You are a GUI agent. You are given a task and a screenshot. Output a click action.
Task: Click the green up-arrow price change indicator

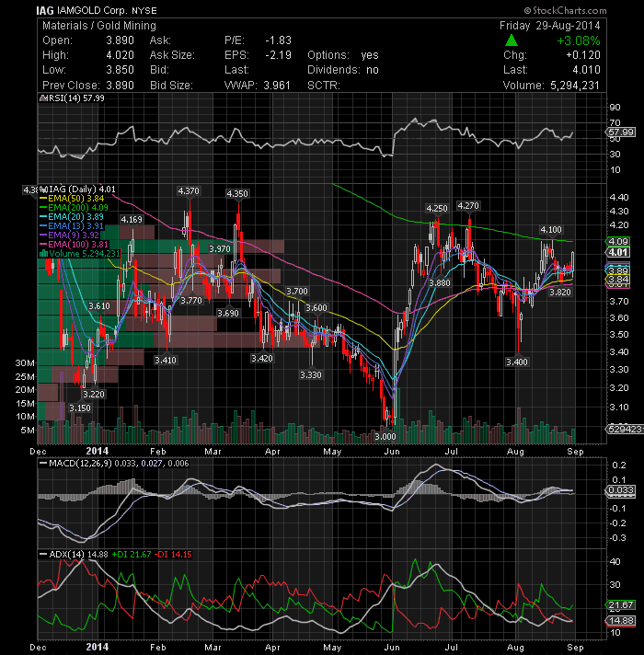[512, 40]
